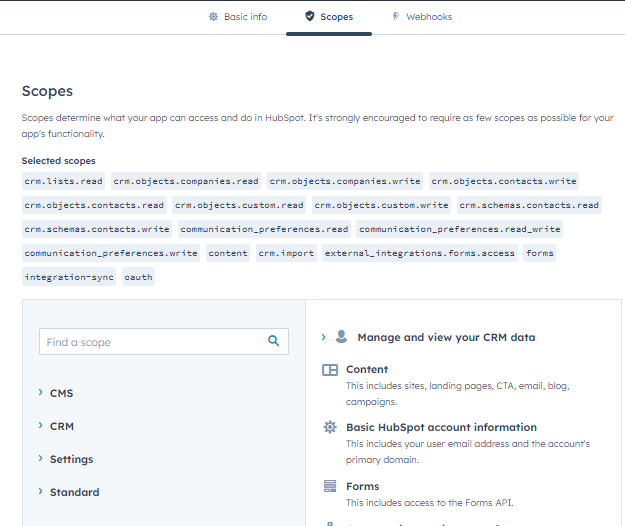Open the Webhooks tab
Screen dimensions: 625x526
[422, 17]
